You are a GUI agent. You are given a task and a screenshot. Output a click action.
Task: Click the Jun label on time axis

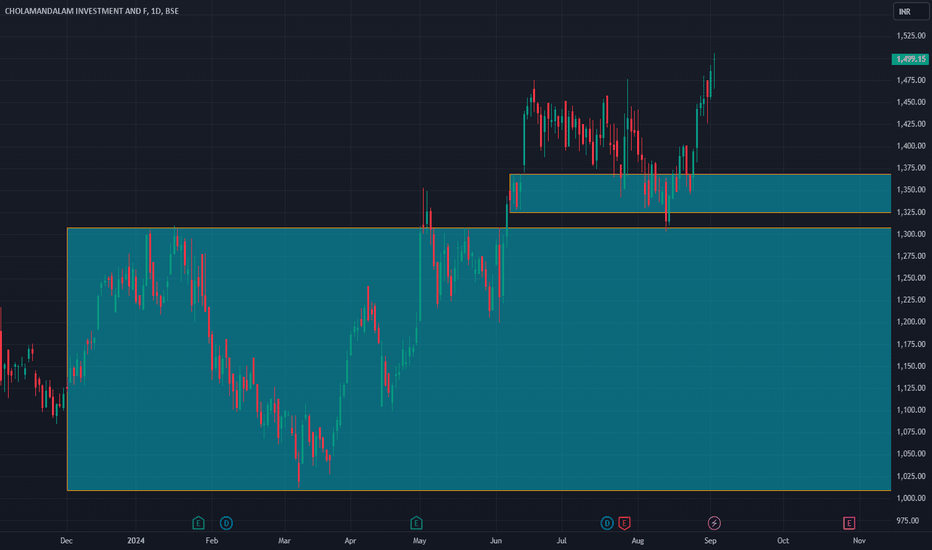(496, 540)
